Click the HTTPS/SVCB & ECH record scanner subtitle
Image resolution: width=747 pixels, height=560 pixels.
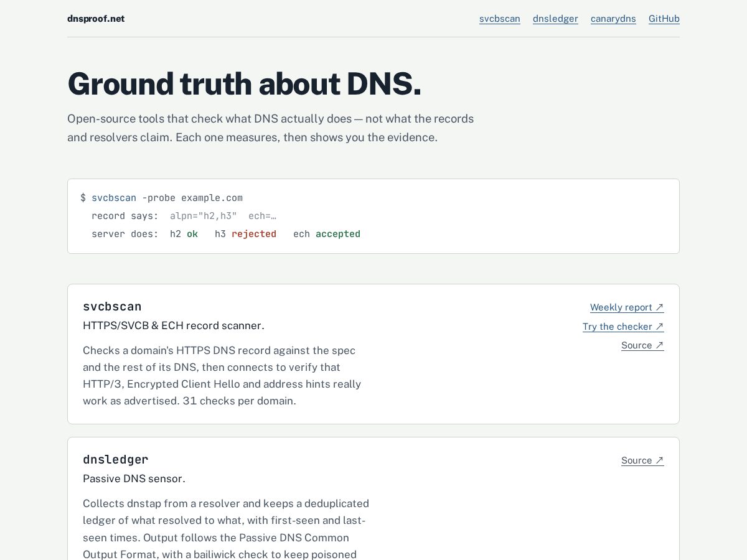tap(174, 325)
